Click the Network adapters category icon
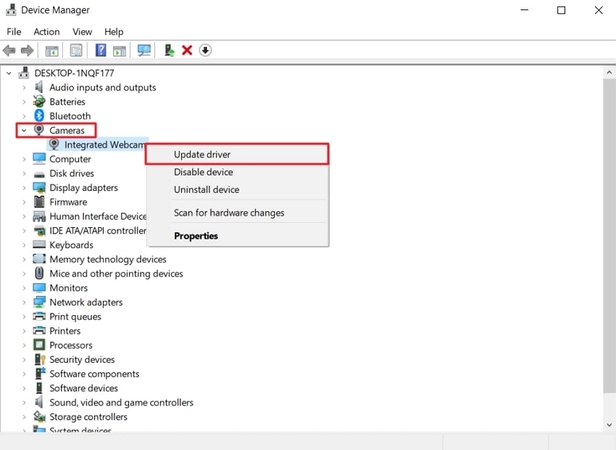 click(39, 302)
